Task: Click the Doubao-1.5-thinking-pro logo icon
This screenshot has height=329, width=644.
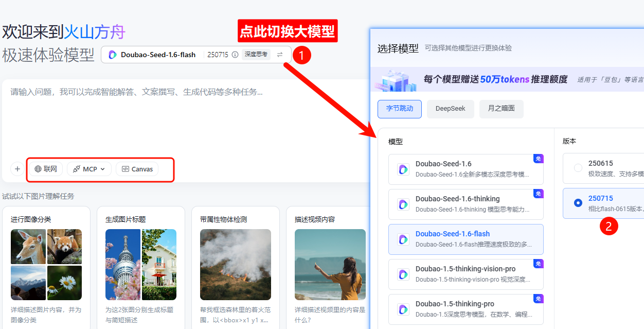Action: (x=403, y=309)
